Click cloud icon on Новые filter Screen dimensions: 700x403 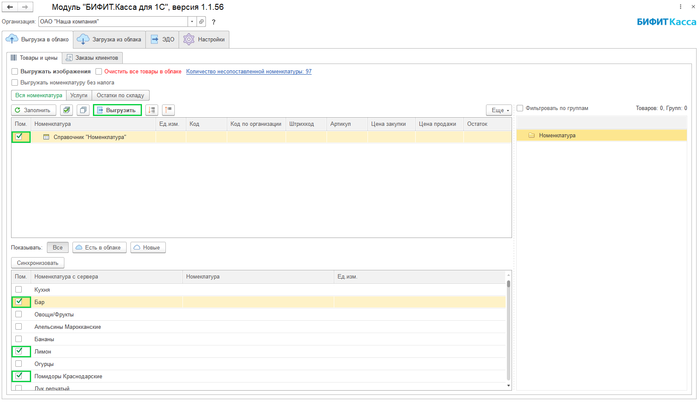[137, 247]
